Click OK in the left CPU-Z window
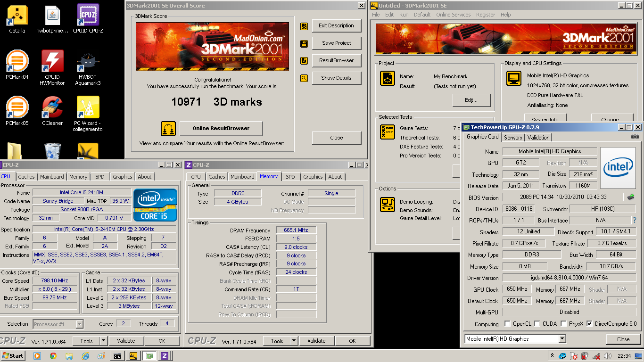Viewport: 644px width, 362px height. point(162,341)
